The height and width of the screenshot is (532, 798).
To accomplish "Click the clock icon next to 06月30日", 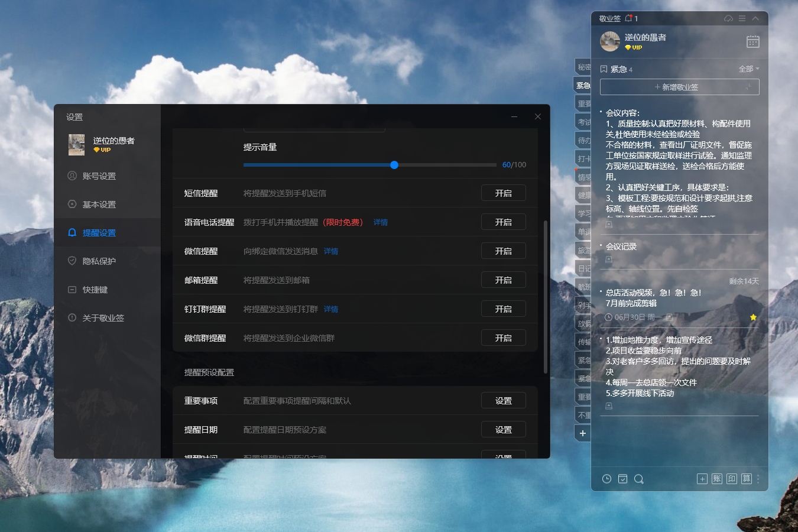I will coord(608,317).
